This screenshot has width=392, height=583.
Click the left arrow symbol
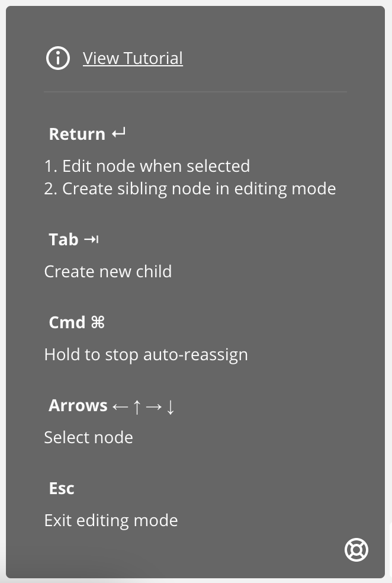pos(120,406)
